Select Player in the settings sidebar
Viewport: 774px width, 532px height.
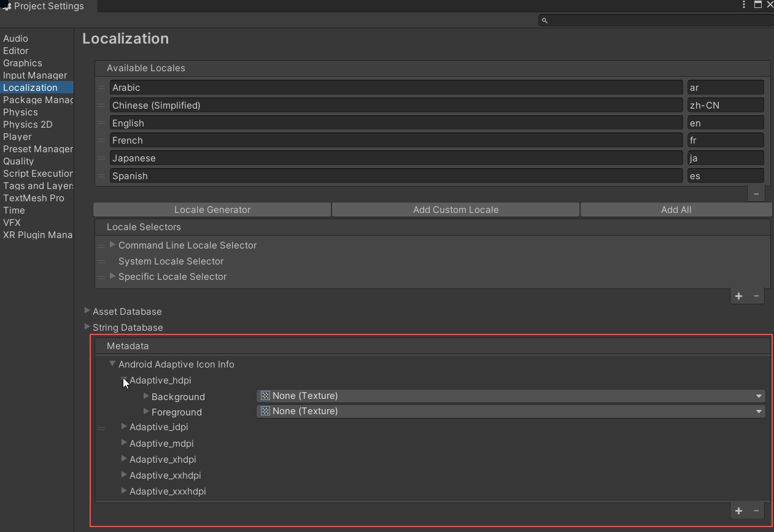[17, 137]
